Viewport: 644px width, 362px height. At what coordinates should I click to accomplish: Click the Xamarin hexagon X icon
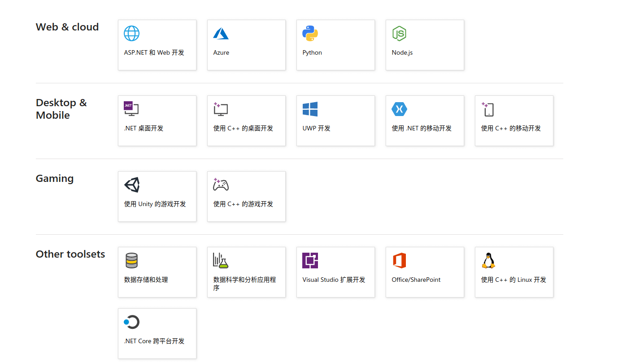(399, 109)
